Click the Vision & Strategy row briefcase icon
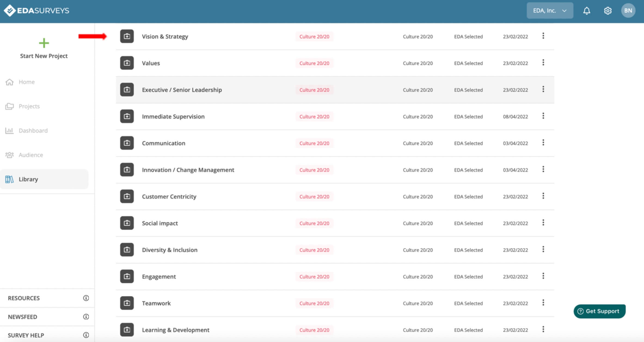The image size is (644, 342). click(127, 36)
